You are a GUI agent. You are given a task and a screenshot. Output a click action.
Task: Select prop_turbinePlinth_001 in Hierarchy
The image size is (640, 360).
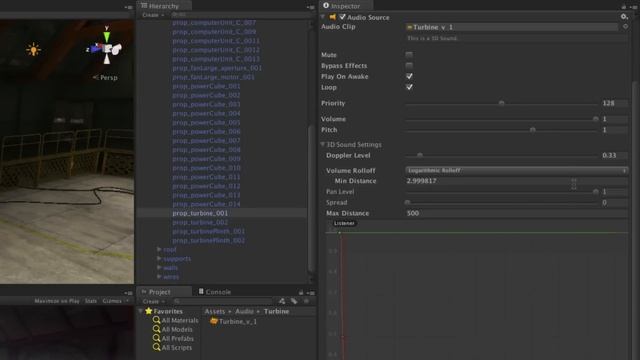pos(209,231)
